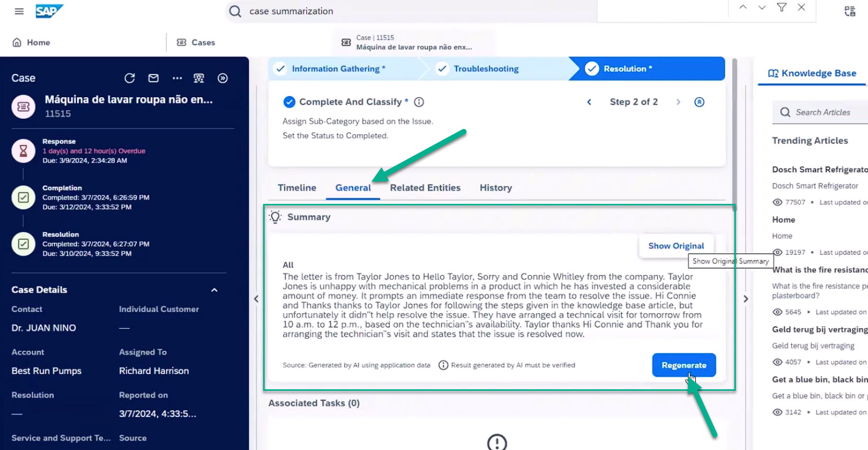Go to previous search result arrow
This screenshot has width=868, height=450.
(743, 7)
